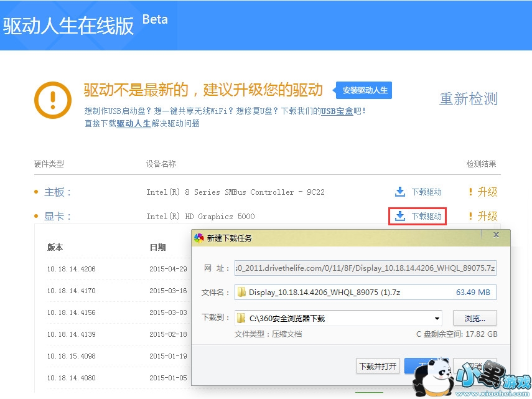Click the download icon for 显卡 driver
This screenshot has width=532, height=399.
pyautogui.click(x=399, y=216)
